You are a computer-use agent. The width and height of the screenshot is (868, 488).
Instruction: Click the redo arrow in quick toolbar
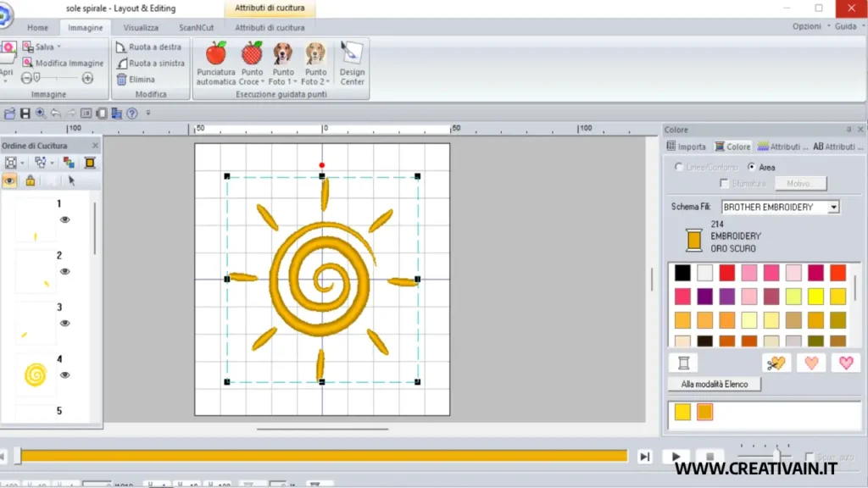(71, 114)
